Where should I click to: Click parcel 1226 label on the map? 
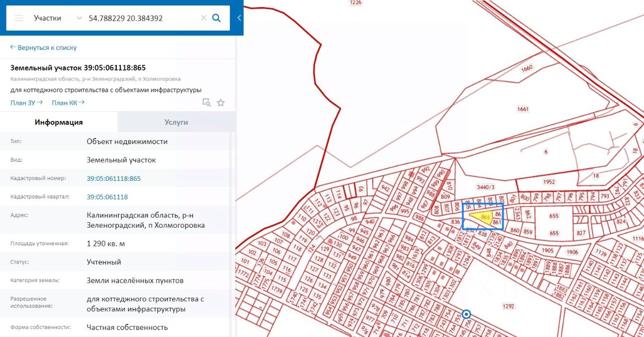[x=355, y=3]
